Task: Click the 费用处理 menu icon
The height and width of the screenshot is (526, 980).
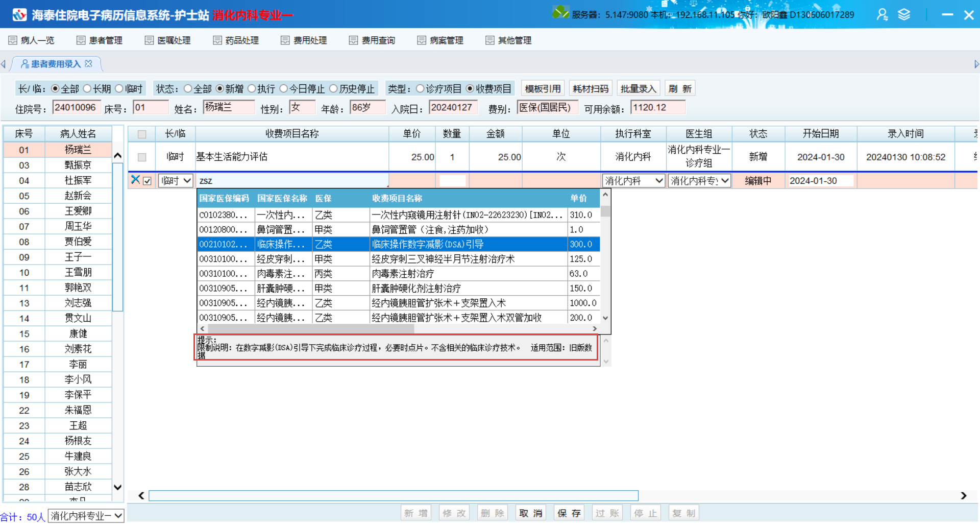Action: (285, 40)
